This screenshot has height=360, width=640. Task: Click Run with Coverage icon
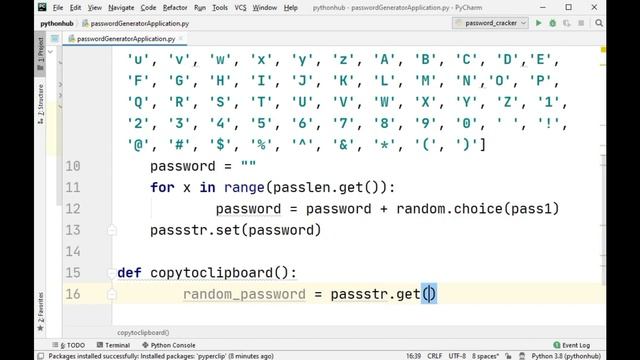(x=567, y=23)
